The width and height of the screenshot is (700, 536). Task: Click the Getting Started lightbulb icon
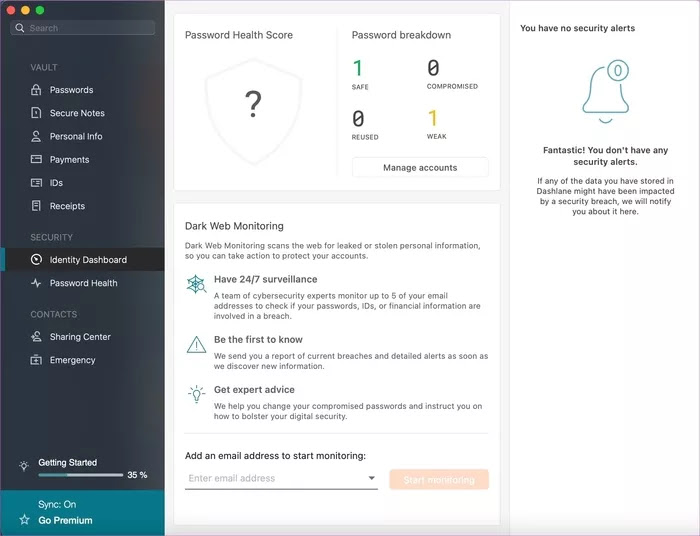click(x=24, y=465)
